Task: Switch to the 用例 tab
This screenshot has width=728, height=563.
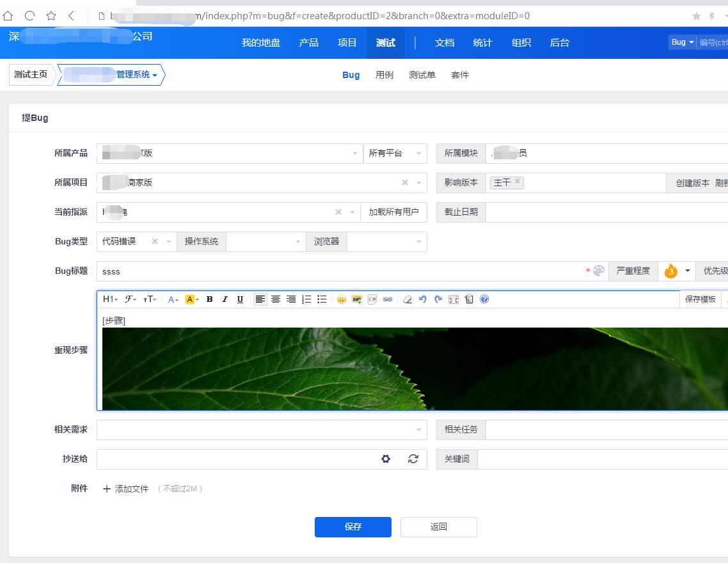Action: tap(384, 75)
